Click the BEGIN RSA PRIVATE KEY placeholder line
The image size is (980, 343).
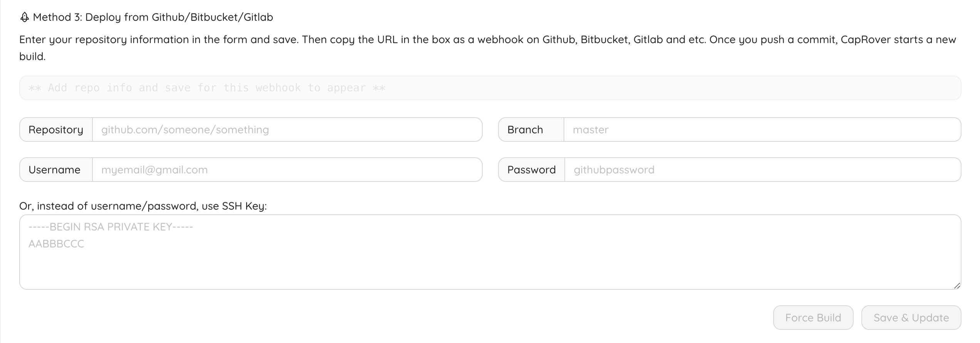111,227
